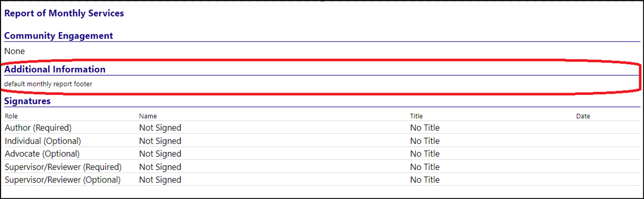Select the Individual (Optional) row

(x=322, y=141)
